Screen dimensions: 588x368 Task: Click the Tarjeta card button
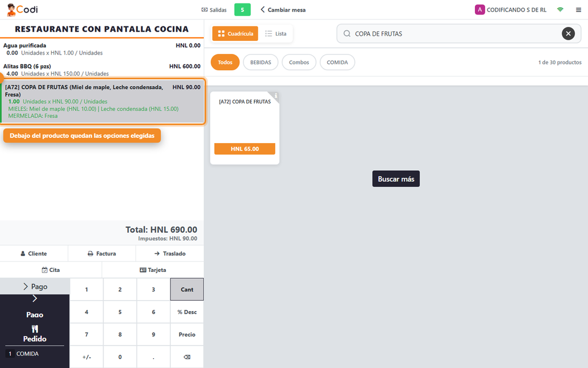coord(153,270)
